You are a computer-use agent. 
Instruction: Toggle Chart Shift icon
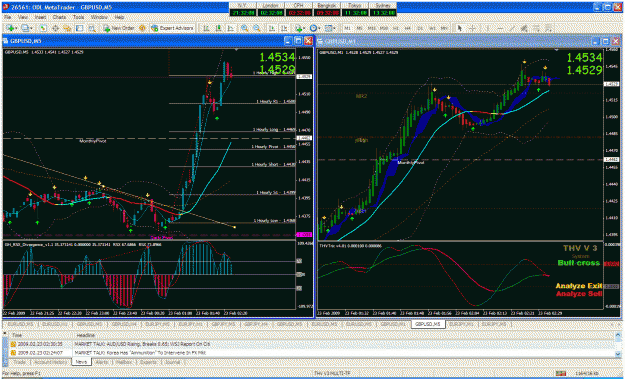(284, 28)
